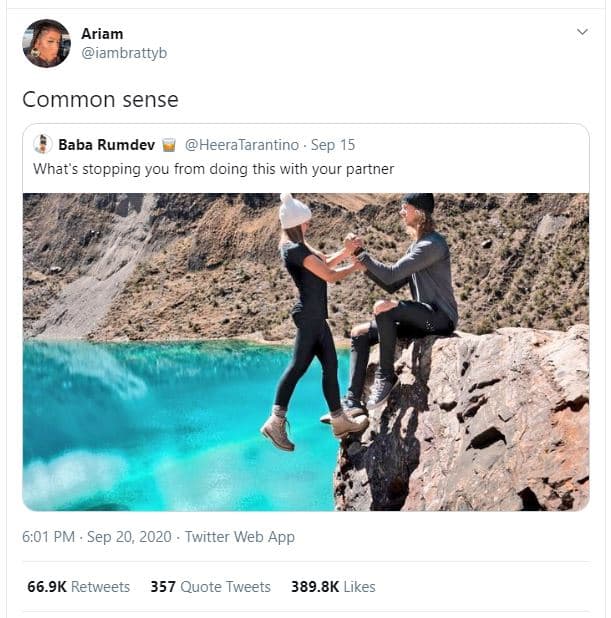The width and height of the screenshot is (611, 618).
Task: Click the @HeeraTarantino handle
Action: [242, 145]
